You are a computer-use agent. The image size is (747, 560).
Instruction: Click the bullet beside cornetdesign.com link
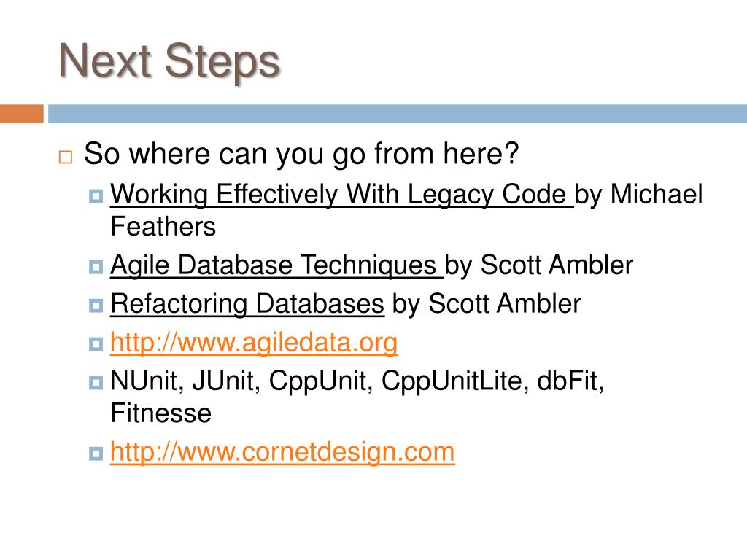(x=96, y=454)
